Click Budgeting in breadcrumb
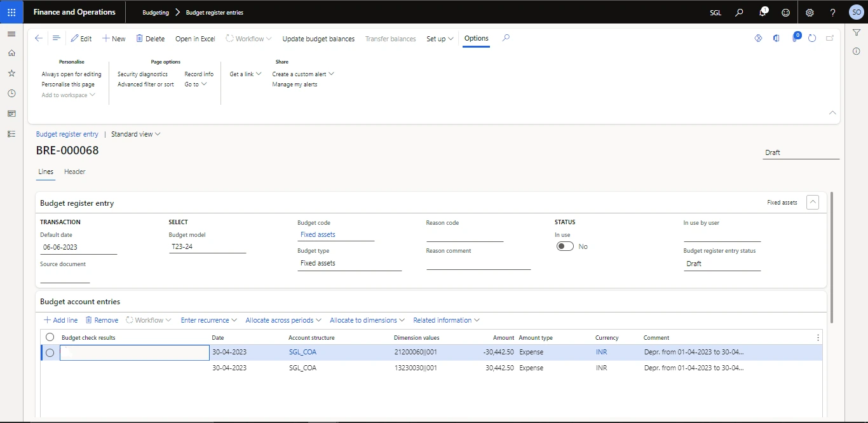The width and height of the screenshot is (868, 423). pyautogui.click(x=156, y=12)
